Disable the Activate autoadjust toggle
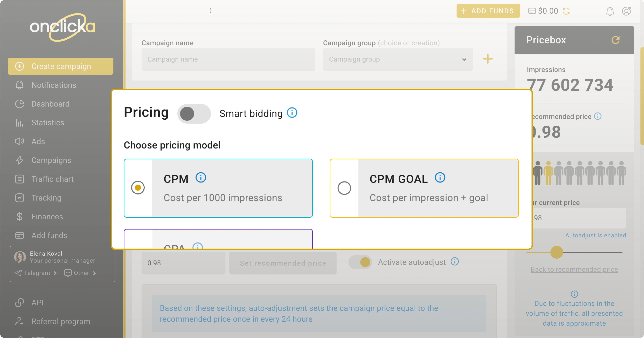644x338 pixels. (360, 262)
